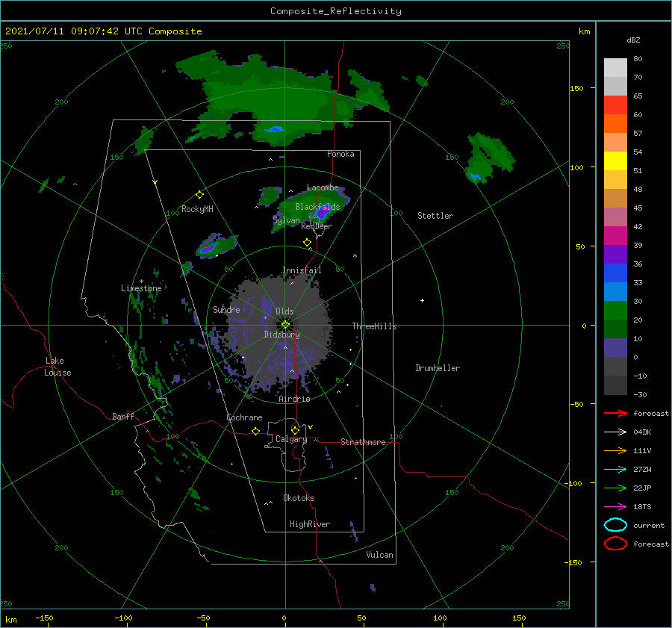The image size is (672, 628).
Task: Click the RockyMH label
Action: [x=197, y=209]
